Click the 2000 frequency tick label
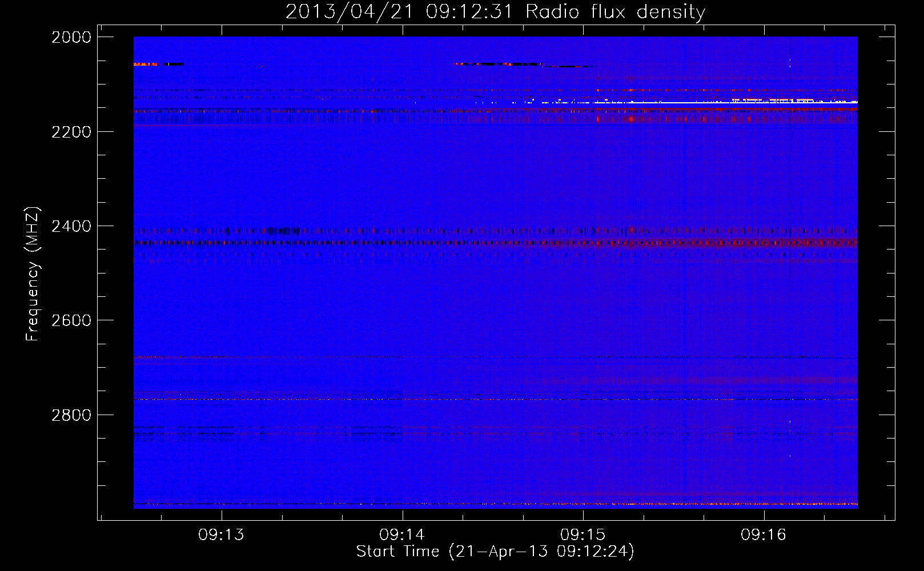The width and height of the screenshot is (924, 571). pos(71,37)
